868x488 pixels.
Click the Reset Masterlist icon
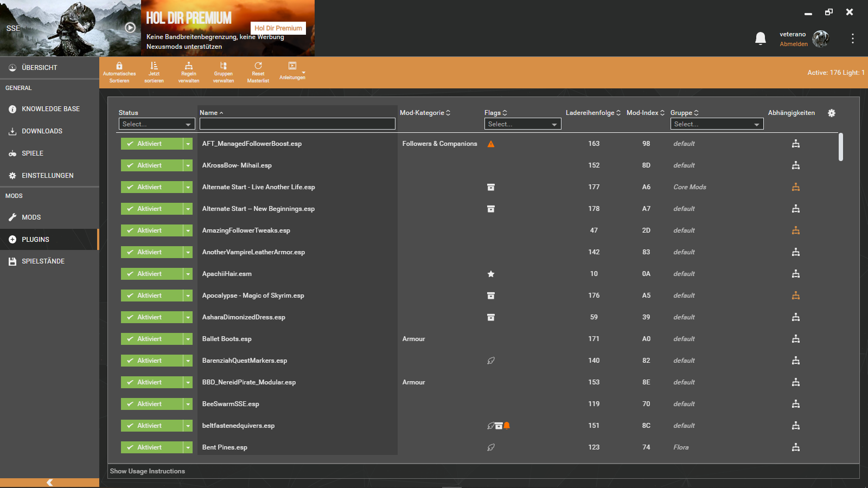[x=258, y=66]
